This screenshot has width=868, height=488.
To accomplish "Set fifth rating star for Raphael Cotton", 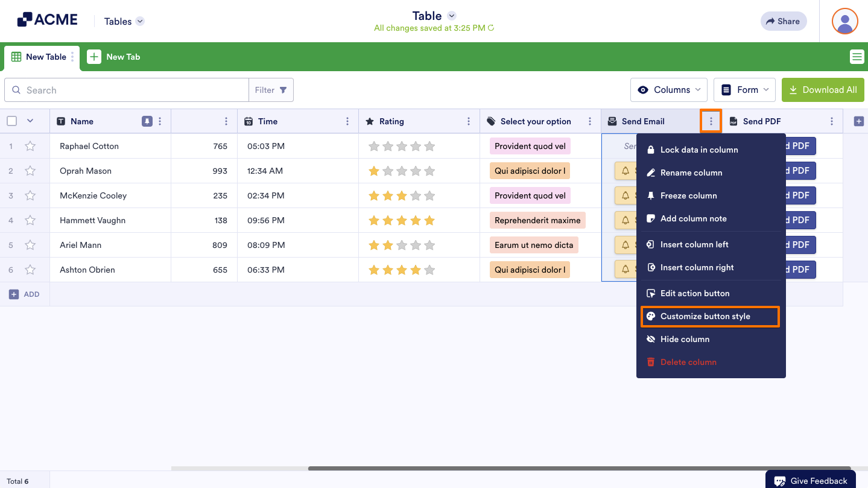I will [429, 146].
